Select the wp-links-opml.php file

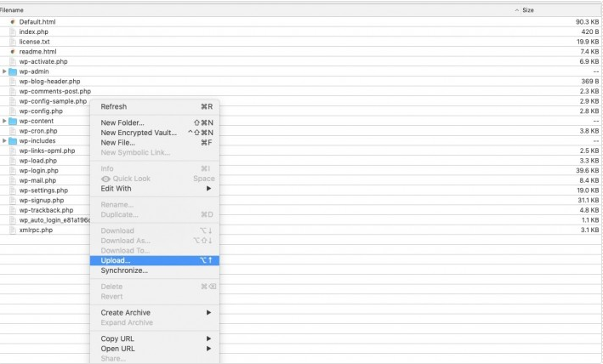47,151
